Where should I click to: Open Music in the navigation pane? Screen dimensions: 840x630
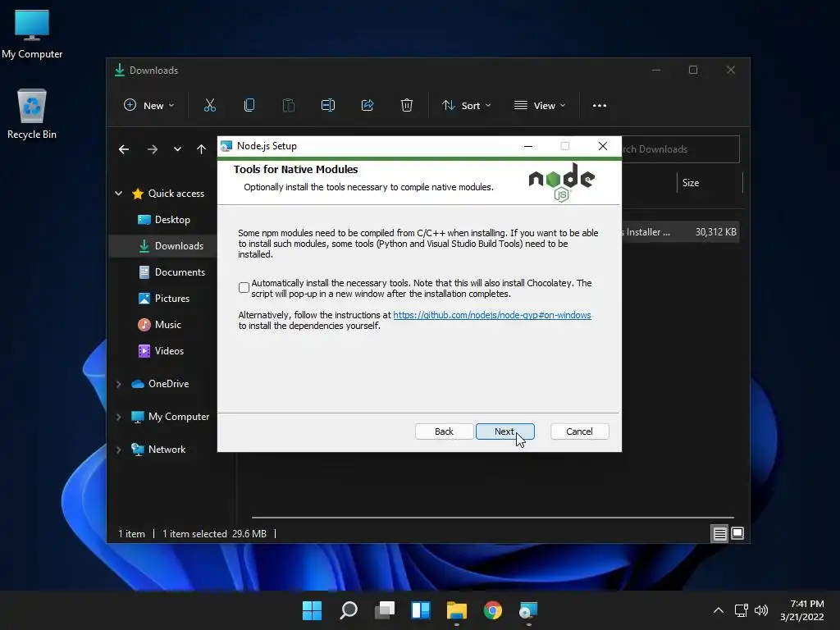[x=159, y=325]
